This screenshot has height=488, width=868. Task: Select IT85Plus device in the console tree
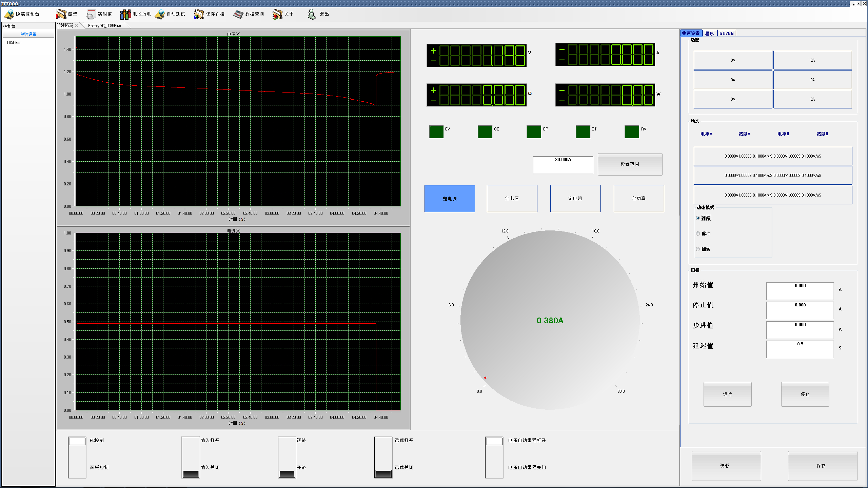click(13, 42)
